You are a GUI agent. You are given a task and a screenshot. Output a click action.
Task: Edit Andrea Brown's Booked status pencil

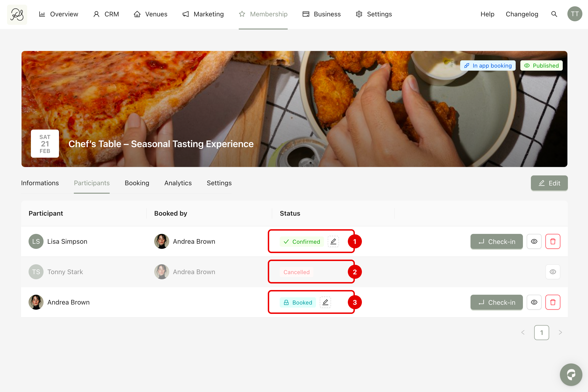[325, 302]
